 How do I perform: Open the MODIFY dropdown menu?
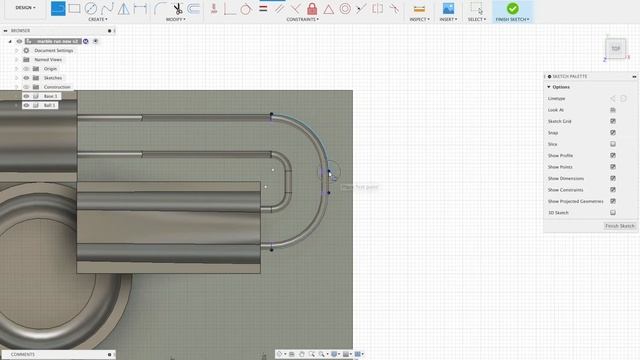click(176, 19)
